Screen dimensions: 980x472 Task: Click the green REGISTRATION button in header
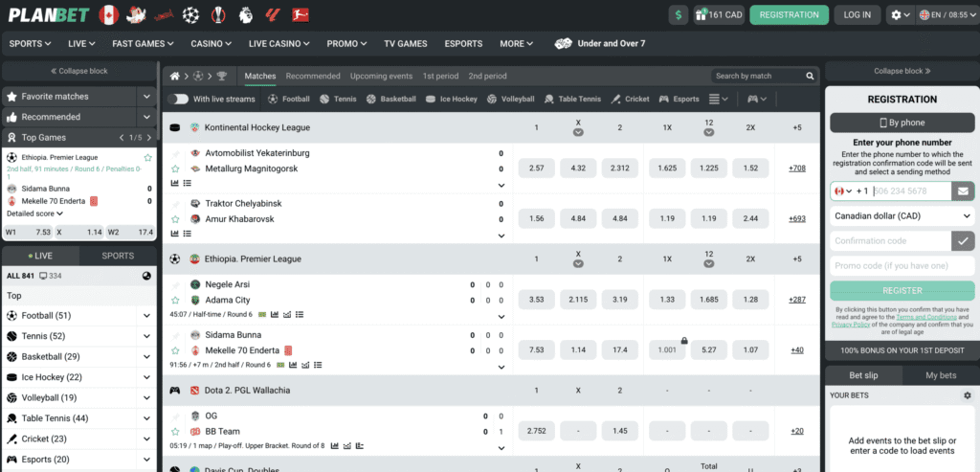(789, 14)
